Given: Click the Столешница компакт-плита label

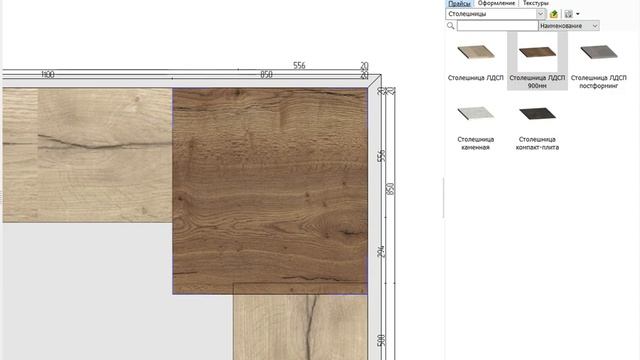Looking at the screenshot, I should [537, 143].
